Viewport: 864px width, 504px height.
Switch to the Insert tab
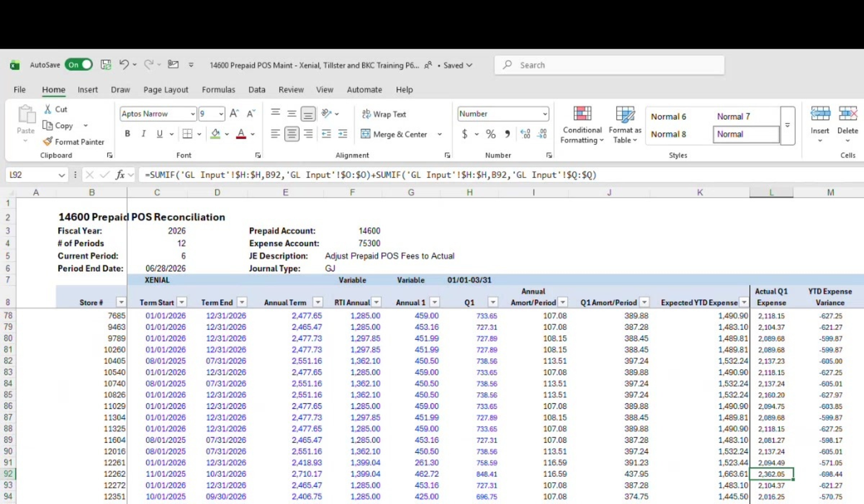(87, 90)
